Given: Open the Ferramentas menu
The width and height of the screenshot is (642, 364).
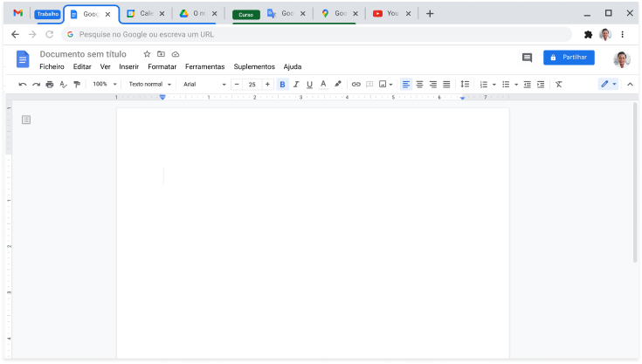Looking at the screenshot, I should click(204, 66).
